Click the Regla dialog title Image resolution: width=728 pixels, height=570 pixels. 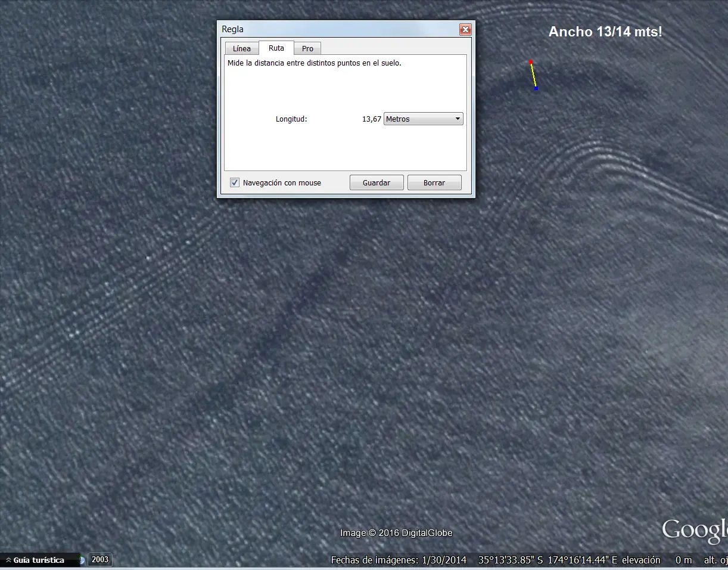(x=232, y=29)
